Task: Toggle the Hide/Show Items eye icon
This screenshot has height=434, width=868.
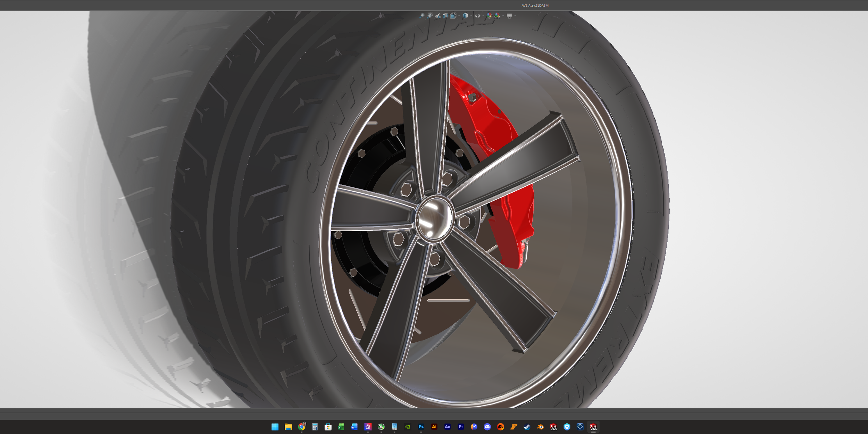Action: 477,16
